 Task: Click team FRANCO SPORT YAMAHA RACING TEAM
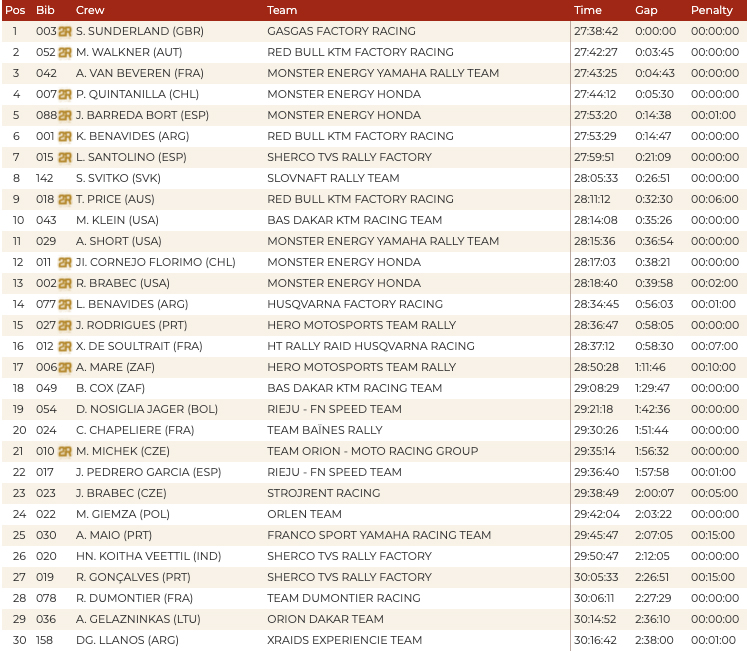[x=379, y=535]
